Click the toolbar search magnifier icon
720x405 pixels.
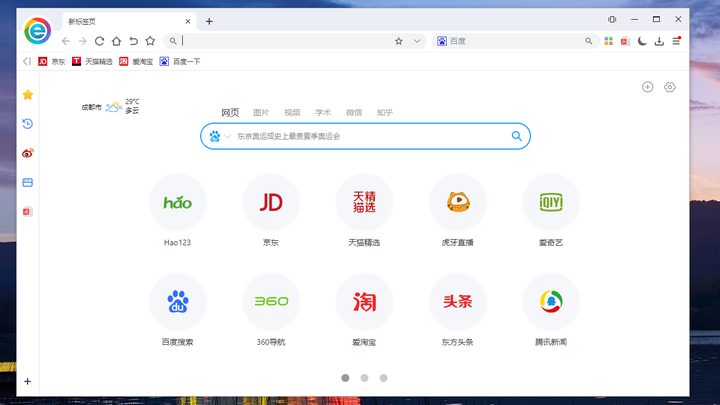point(589,41)
